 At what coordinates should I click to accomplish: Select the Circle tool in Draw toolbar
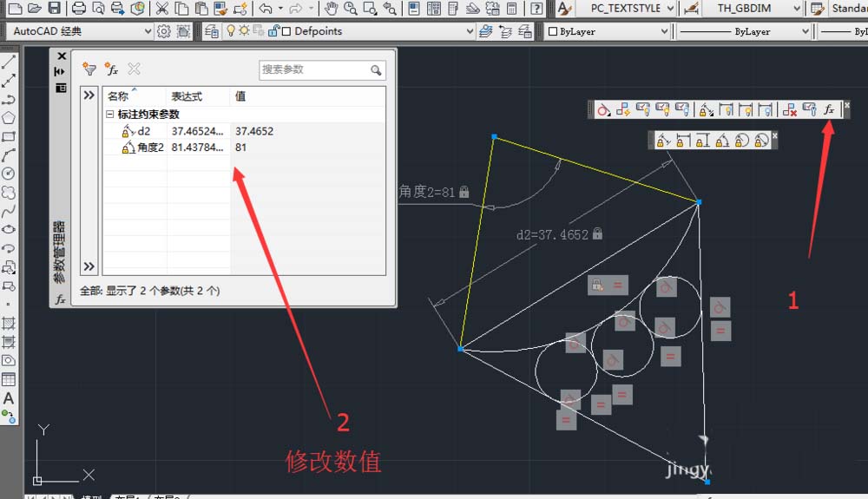tap(9, 174)
